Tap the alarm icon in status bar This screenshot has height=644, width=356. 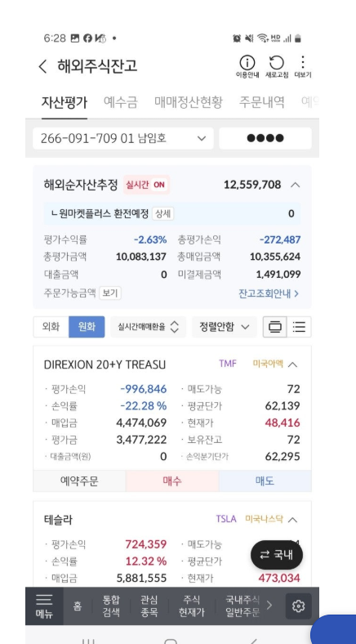click(237, 38)
